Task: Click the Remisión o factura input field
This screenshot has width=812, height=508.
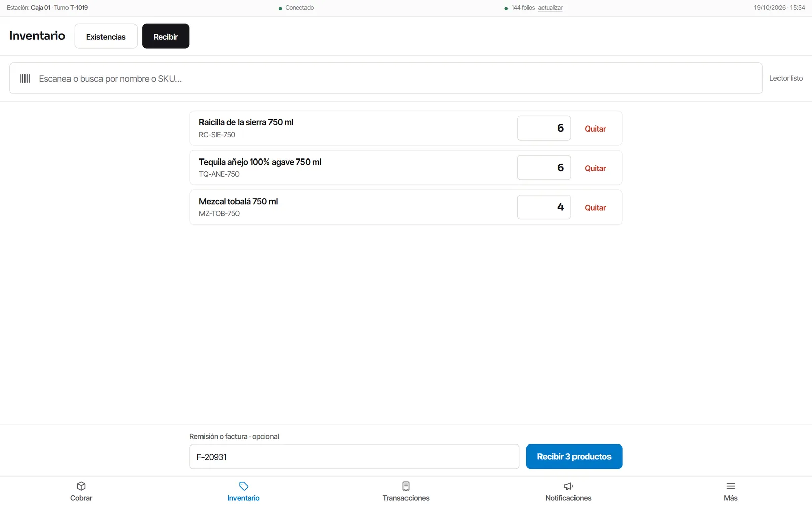Action: coord(354,457)
